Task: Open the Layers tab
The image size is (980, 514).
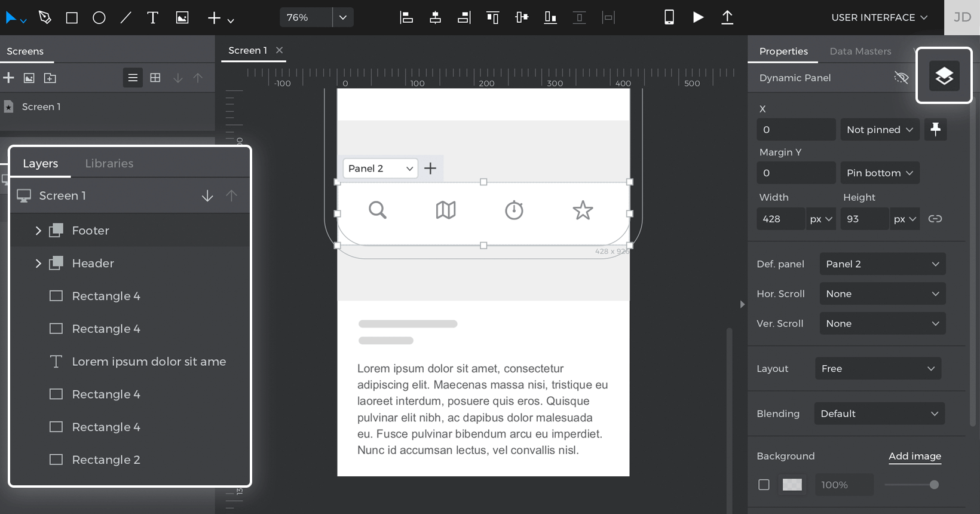Action: point(40,163)
